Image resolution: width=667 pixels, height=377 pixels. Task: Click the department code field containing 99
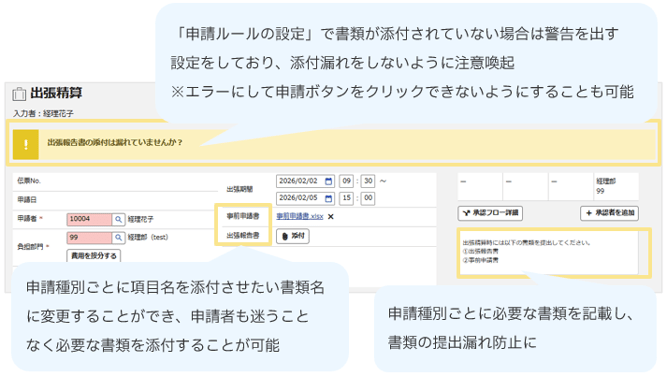click(x=89, y=237)
